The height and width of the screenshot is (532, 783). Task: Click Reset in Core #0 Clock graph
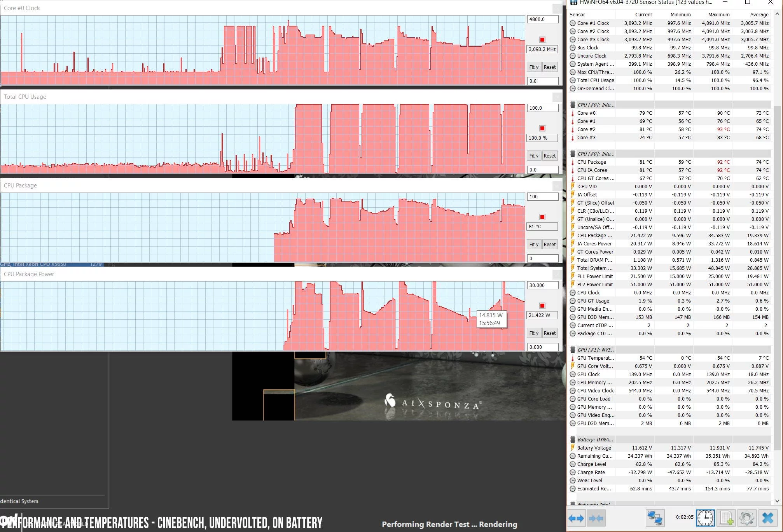tap(550, 67)
